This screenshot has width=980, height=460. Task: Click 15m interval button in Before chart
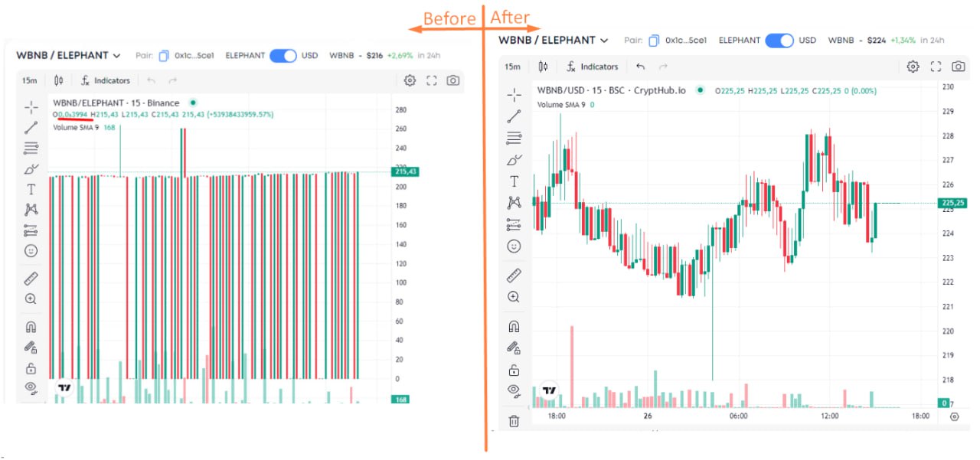[30, 80]
